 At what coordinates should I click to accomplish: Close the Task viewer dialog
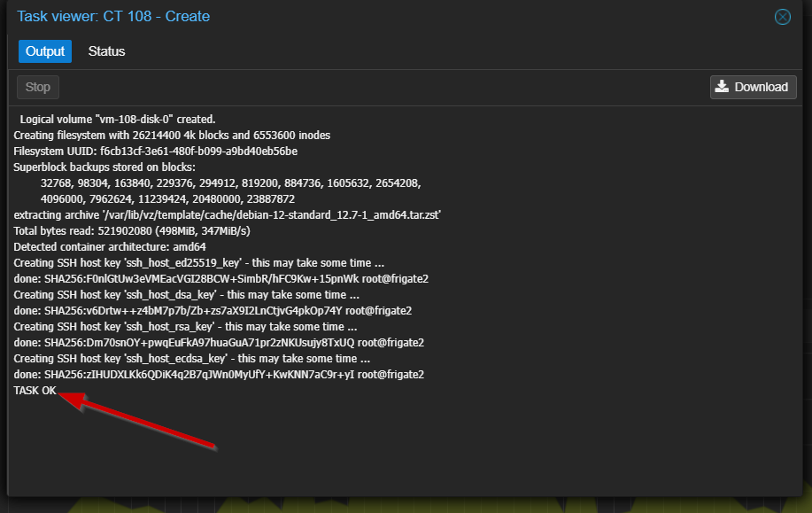[x=782, y=17]
